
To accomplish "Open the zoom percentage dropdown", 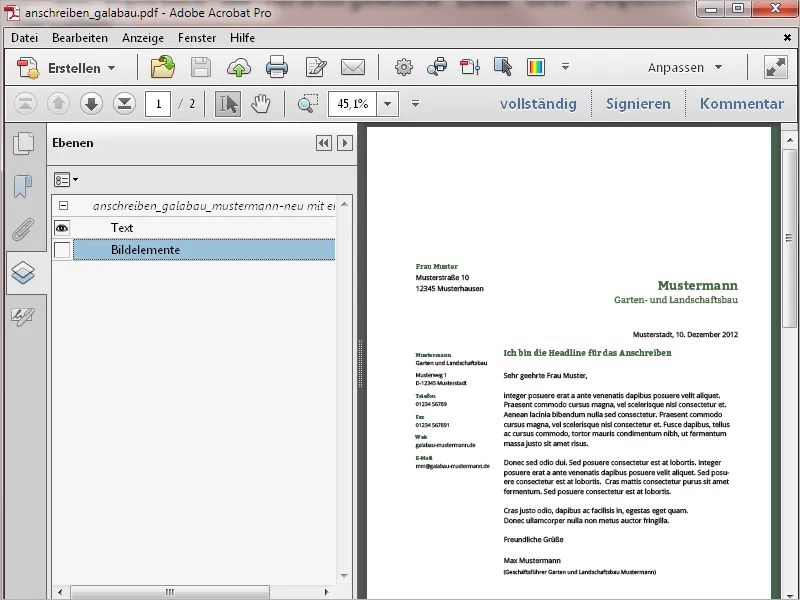I will point(388,104).
